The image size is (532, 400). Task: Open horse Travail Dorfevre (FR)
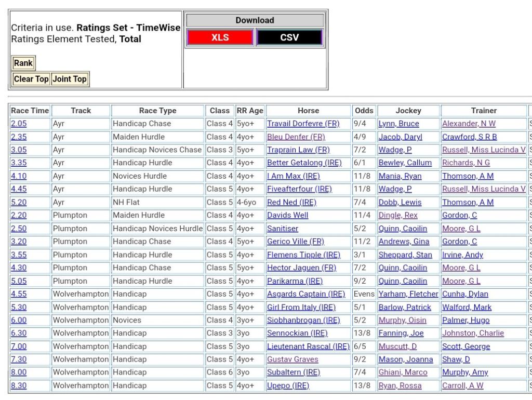pyautogui.click(x=303, y=124)
